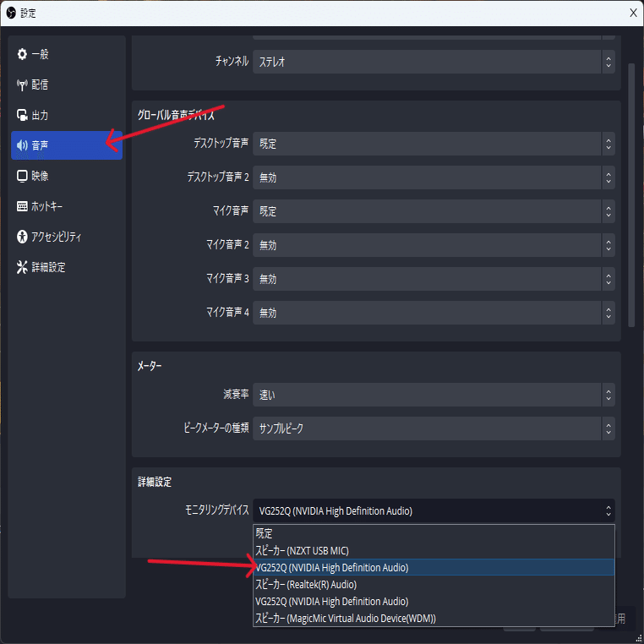Click the OBS logo in title bar
This screenshot has width=644, height=644.
pyautogui.click(x=11, y=13)
